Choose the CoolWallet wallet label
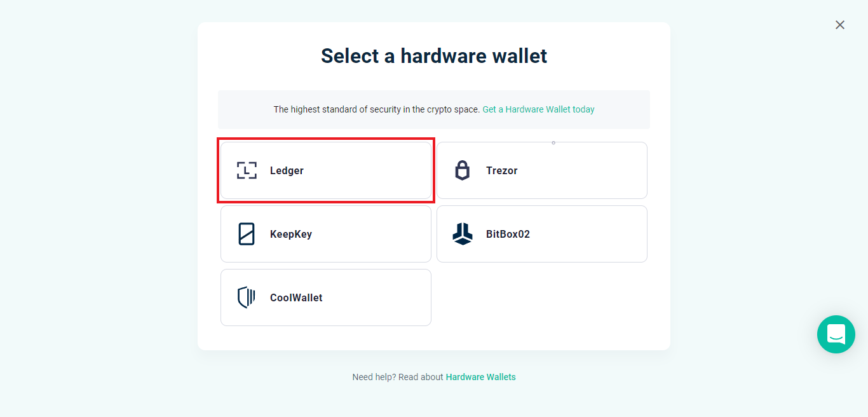The height and width of the screenshot is (417, 868). point(295,297)
